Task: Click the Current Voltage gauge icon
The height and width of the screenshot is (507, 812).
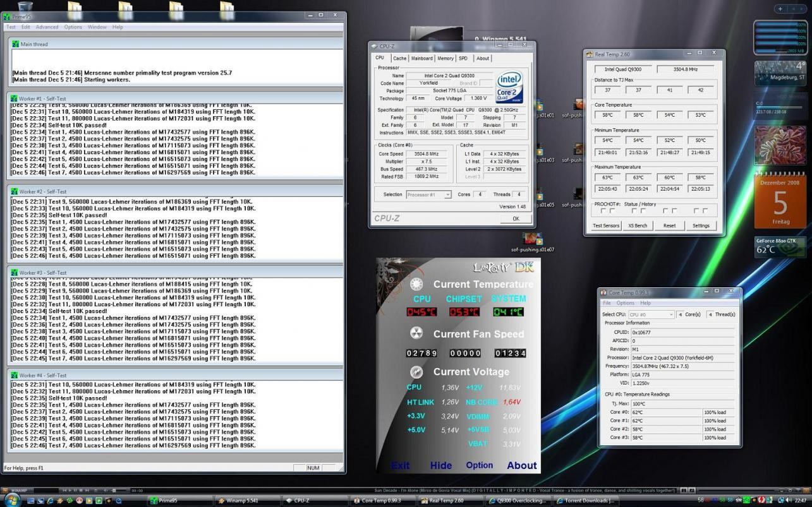Action: tap(416, 371)
